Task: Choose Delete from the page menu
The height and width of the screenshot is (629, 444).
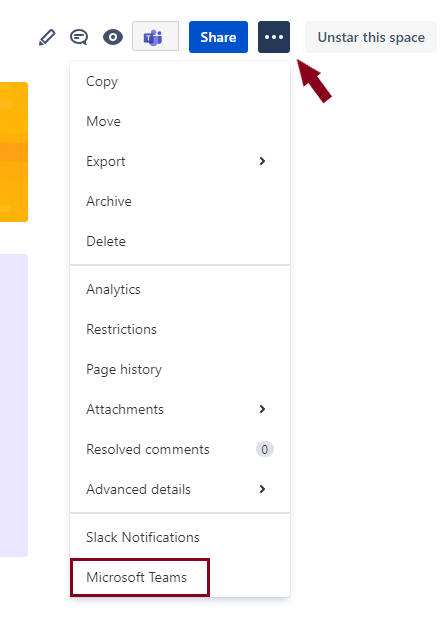Action: [x=180, y=241]
